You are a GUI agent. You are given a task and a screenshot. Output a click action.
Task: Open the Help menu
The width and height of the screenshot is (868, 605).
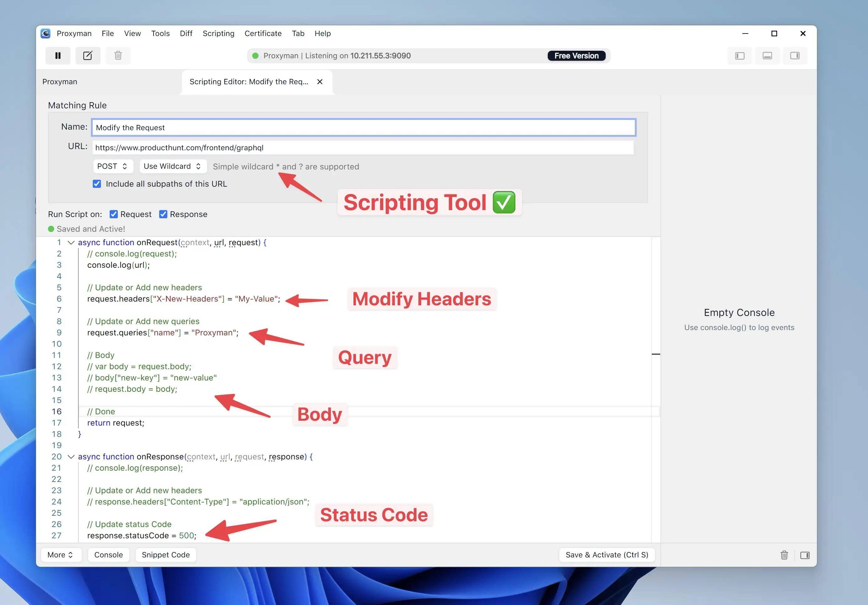(322, 33)
